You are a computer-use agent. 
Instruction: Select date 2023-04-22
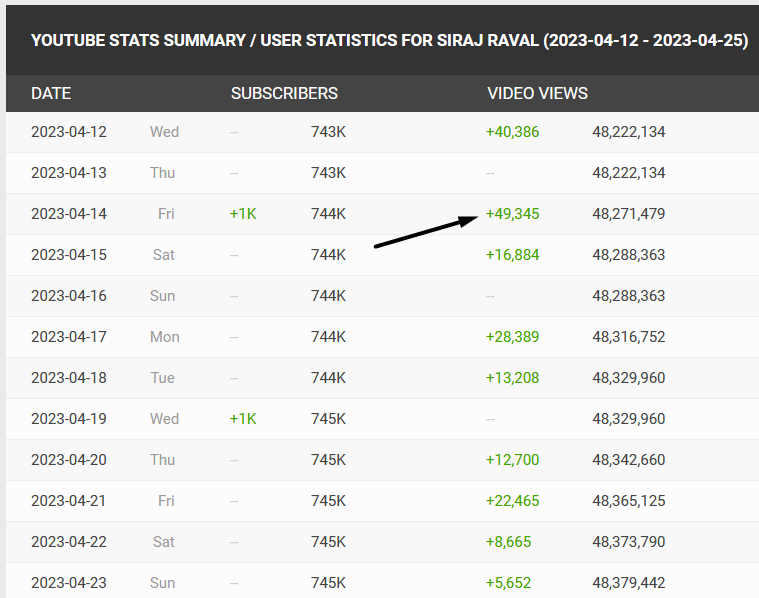(x=69, y=542)
